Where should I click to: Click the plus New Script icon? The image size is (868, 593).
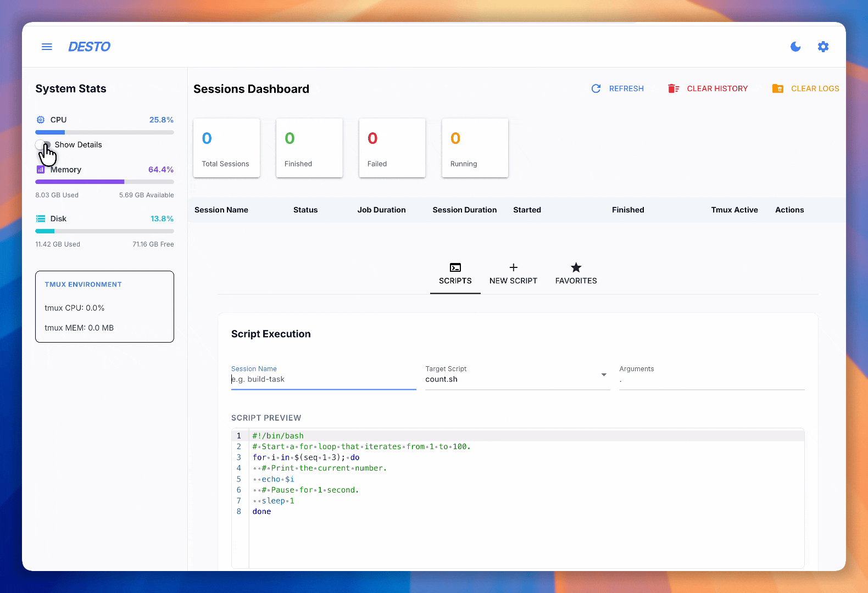click(x=514, y=267)
